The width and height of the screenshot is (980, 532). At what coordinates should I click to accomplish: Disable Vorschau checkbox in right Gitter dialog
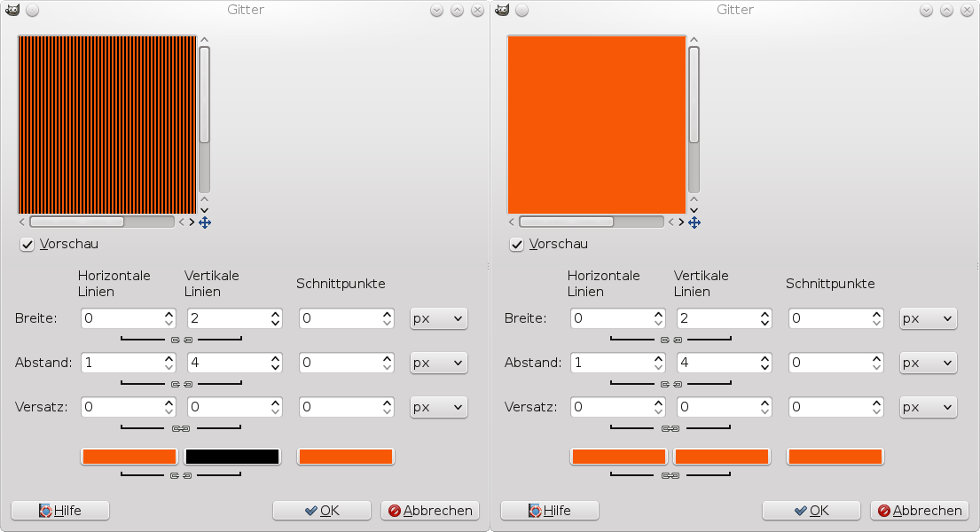pyautogui.click(x=516, y=245)
